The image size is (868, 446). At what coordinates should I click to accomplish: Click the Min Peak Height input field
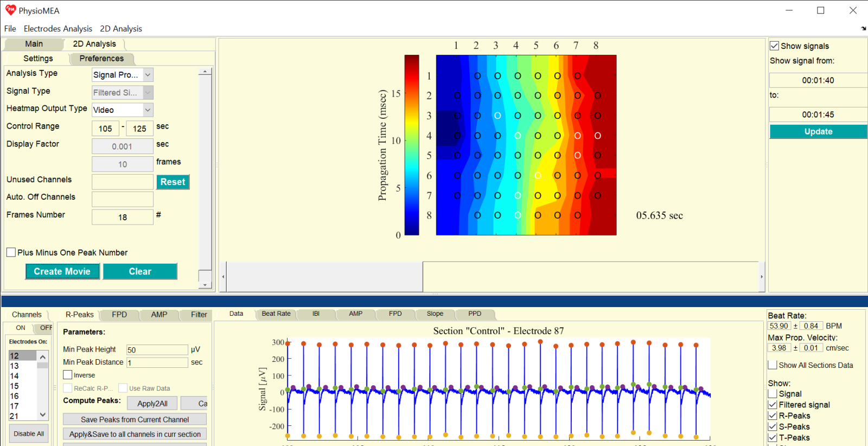(x=157, y=350)
